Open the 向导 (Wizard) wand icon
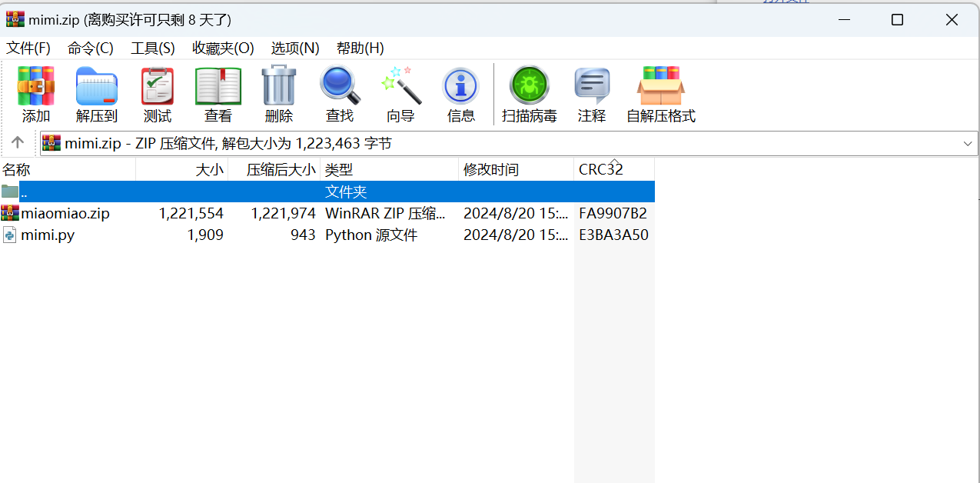The height and width of the screenshot is (483, 980). (400, 85)
